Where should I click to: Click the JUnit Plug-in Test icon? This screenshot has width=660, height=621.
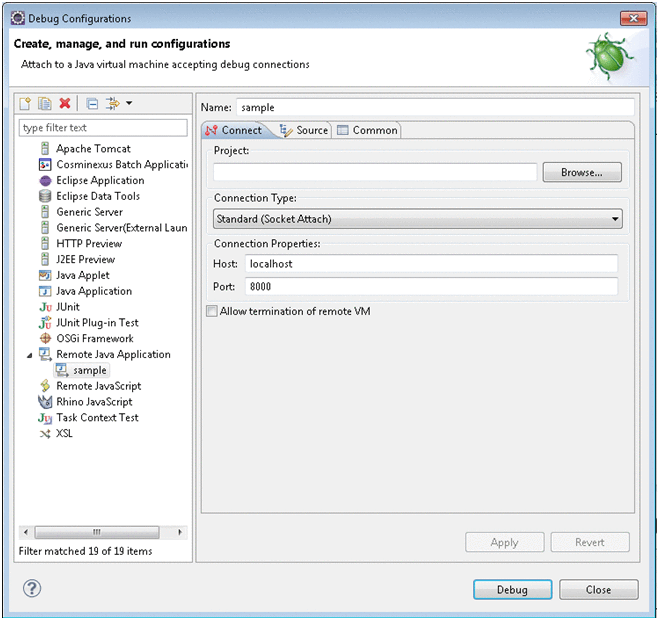pos(45,323)
